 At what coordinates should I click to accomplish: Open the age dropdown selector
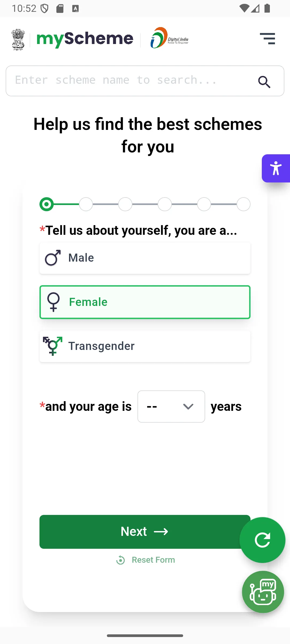click(171, 407)
